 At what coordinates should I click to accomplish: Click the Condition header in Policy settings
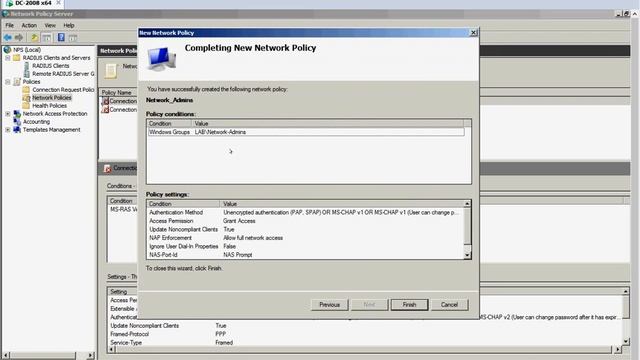coord(183,204)
